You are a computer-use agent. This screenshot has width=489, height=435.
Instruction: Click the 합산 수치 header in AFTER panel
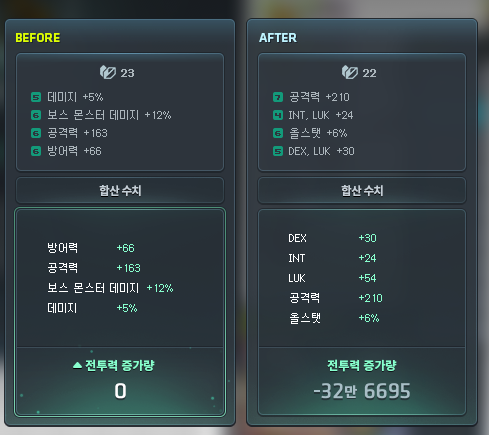pos(362,191)
